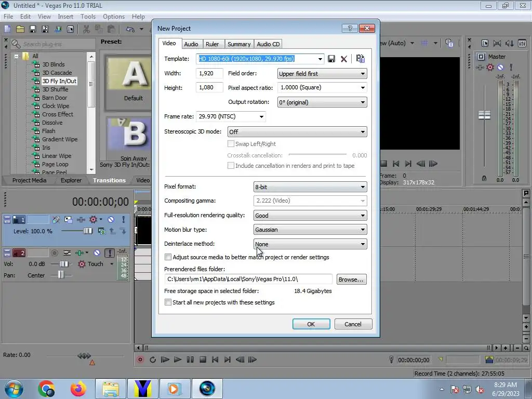Select the 3D Cascade transition
532x399 pixels.
click(57, 73)
